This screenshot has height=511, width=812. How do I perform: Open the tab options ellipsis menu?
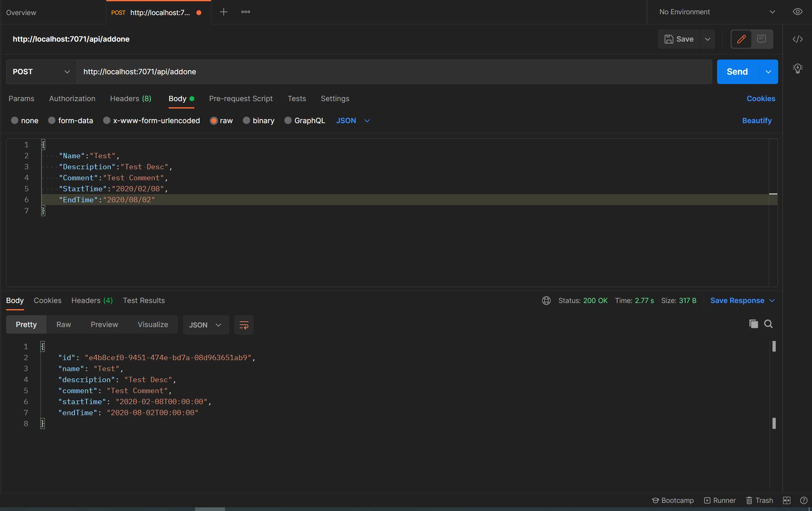(246, 12)
